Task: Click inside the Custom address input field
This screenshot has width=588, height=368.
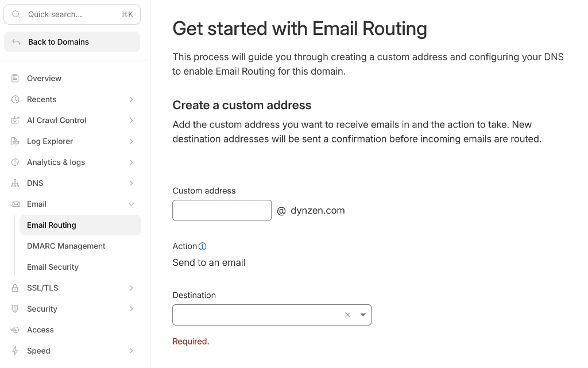Action: coord(222,210)
